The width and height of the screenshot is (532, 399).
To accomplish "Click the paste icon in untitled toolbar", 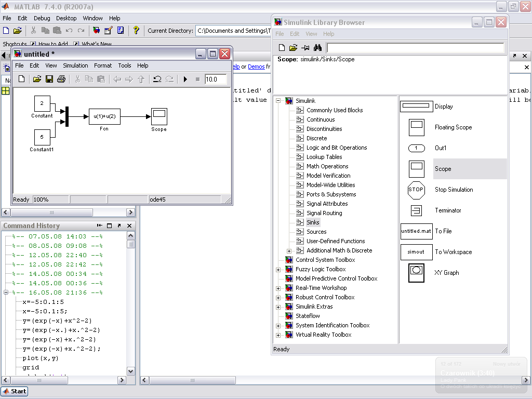I will (x=101, y=79).
